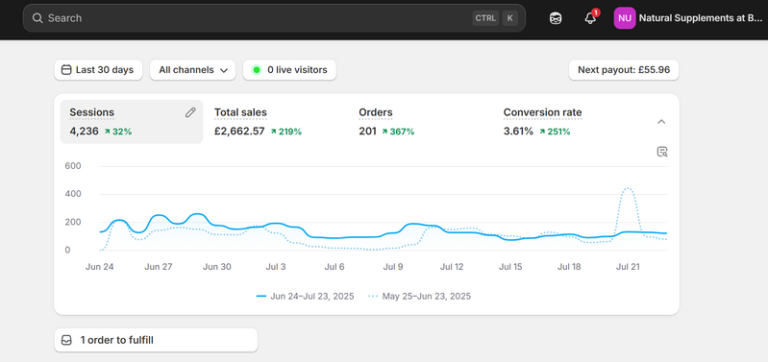
Task: Click the 3.61% conversion rate value
Action: pos(518,131)
